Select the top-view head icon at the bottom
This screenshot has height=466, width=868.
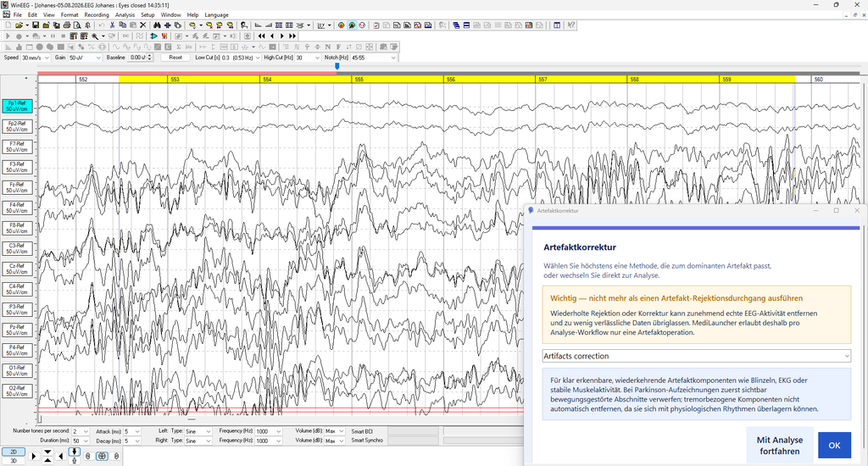[x=102, y=456]
